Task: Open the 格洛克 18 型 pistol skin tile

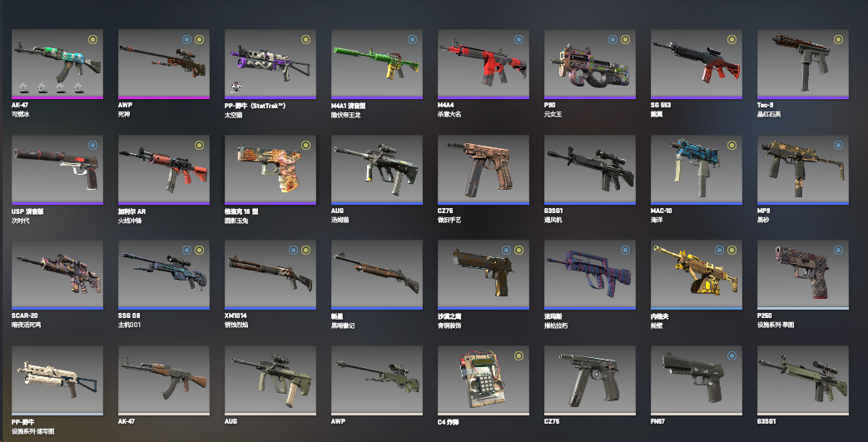Action: [270, 170]
